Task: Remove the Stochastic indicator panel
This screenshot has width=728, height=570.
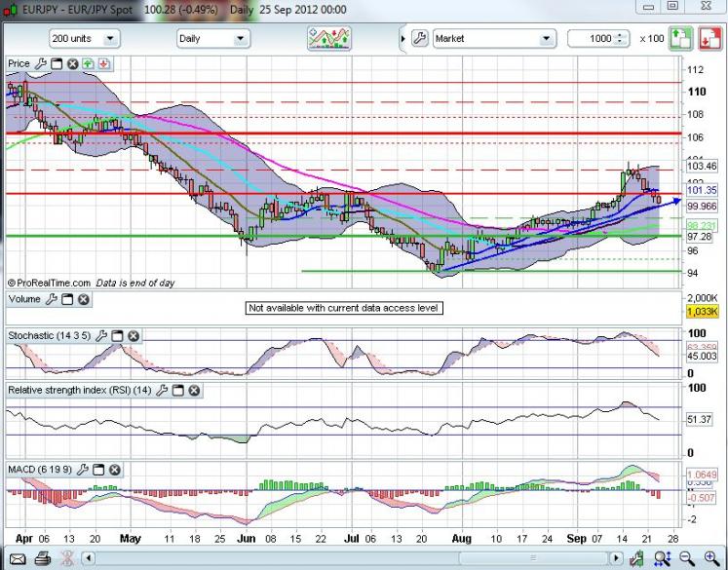Action: tap(134, 336)
